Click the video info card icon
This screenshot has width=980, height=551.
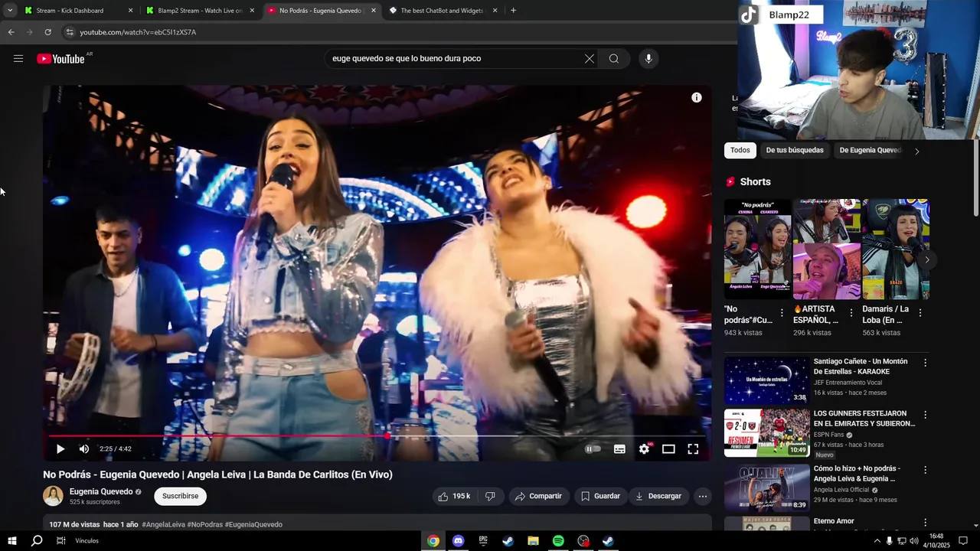click(x=697, y=97)
